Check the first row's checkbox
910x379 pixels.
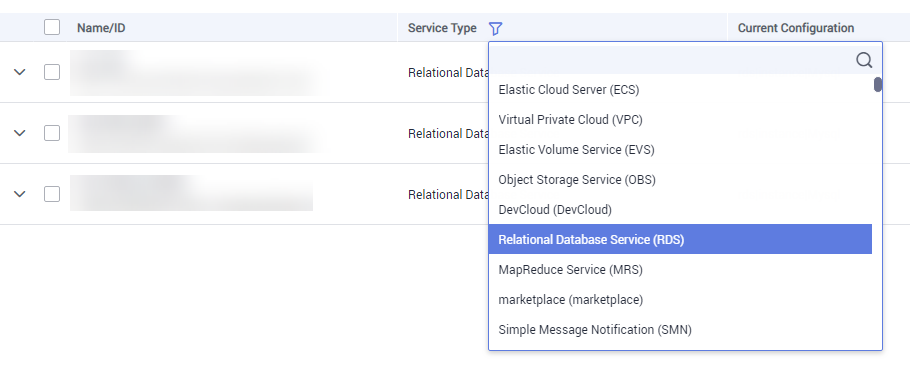(x=52, y=72)
